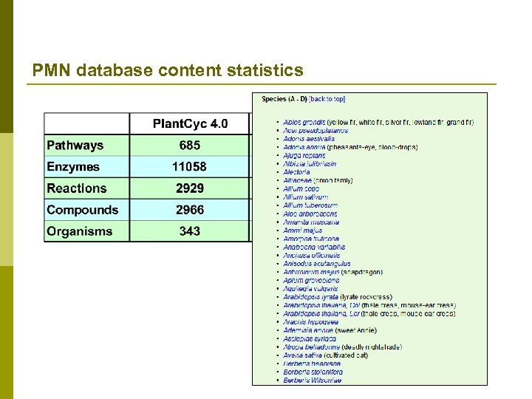532x399 pixels.
Task: Open the Adonis annua link
Action: (304, 147)
